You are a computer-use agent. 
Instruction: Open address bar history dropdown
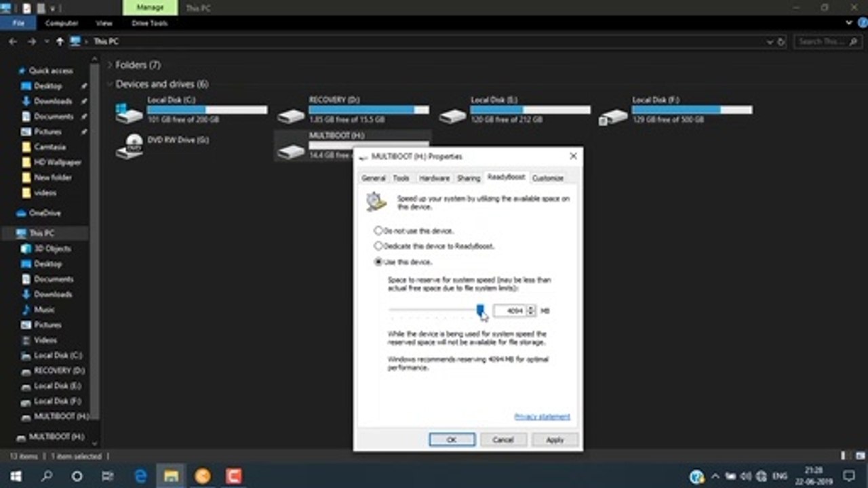coord(770,41)
